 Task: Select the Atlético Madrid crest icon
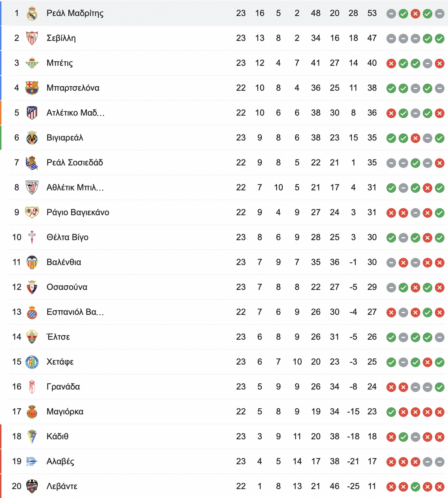click(32, 113)
